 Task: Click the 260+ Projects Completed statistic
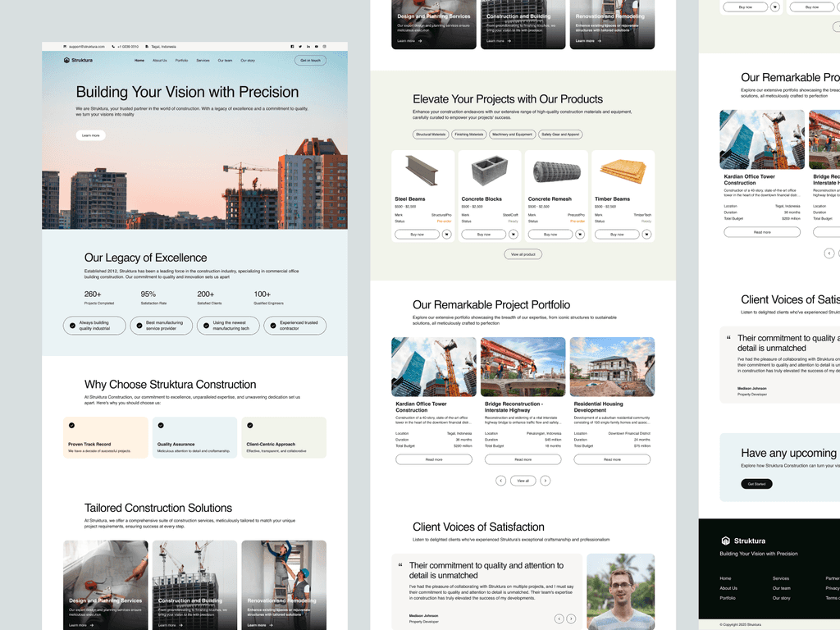tap(99, 298)
